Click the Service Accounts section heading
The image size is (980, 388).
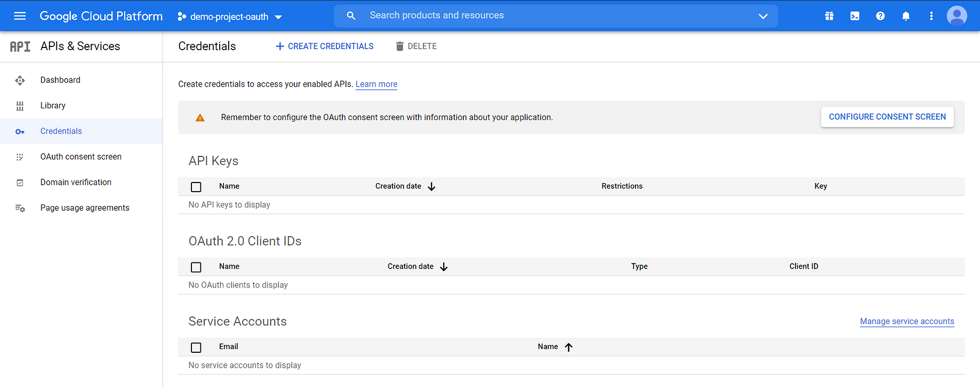tap(237, 321)
